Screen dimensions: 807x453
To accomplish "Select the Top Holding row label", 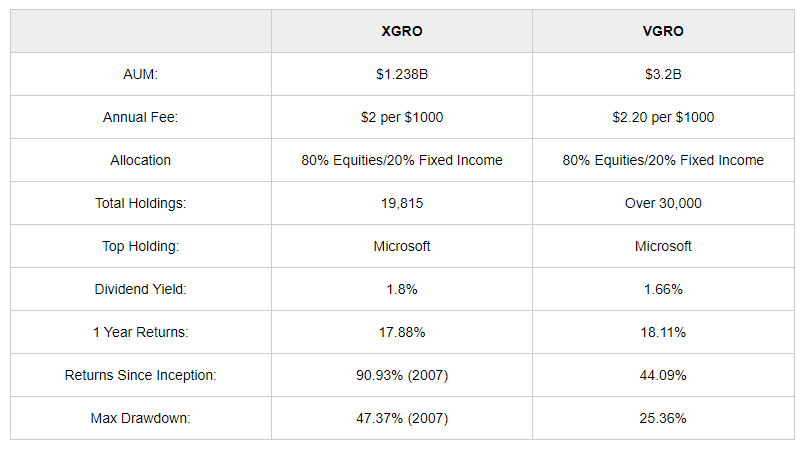I will point(141,246).
